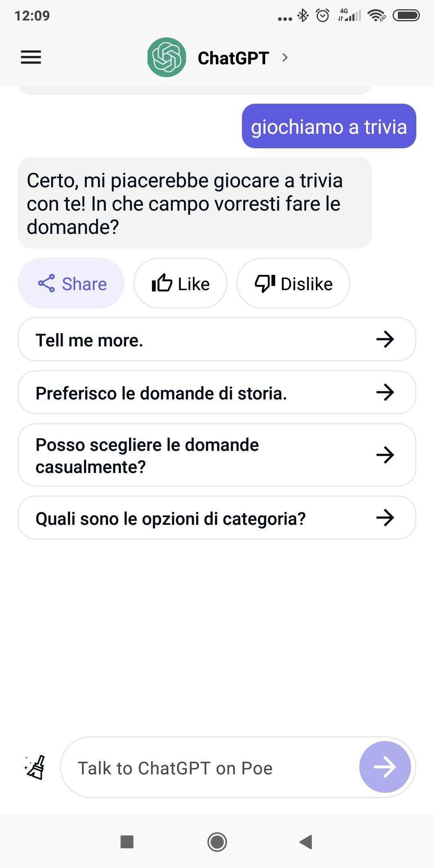Like the trivia response
The image size is (434, 868).
pyautogui.click(x=180, y=283)
